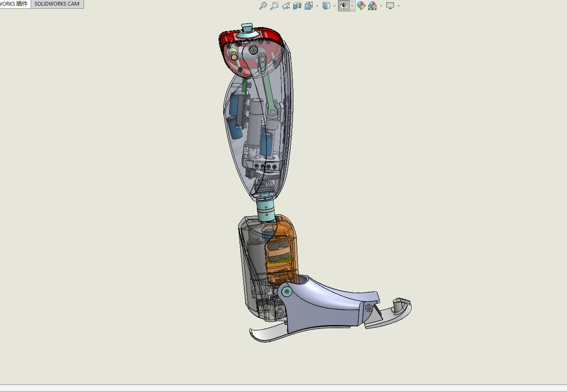
Task: Switch to the SOLIDWORKS CAM tab
Action: [x=57, y=4]
